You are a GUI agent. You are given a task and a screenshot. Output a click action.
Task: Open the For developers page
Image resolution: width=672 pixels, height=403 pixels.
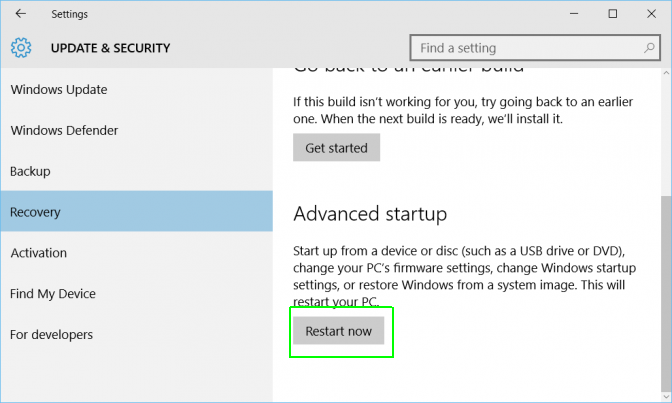point(51,335)
